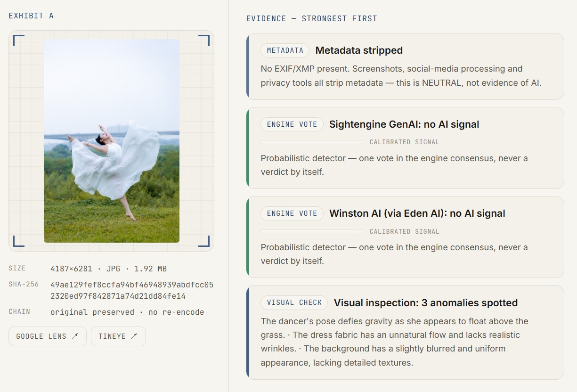Screen dimensions: 577x392
Task: Select the VISUAL CHECK tag badge
Action: (294, 302)
